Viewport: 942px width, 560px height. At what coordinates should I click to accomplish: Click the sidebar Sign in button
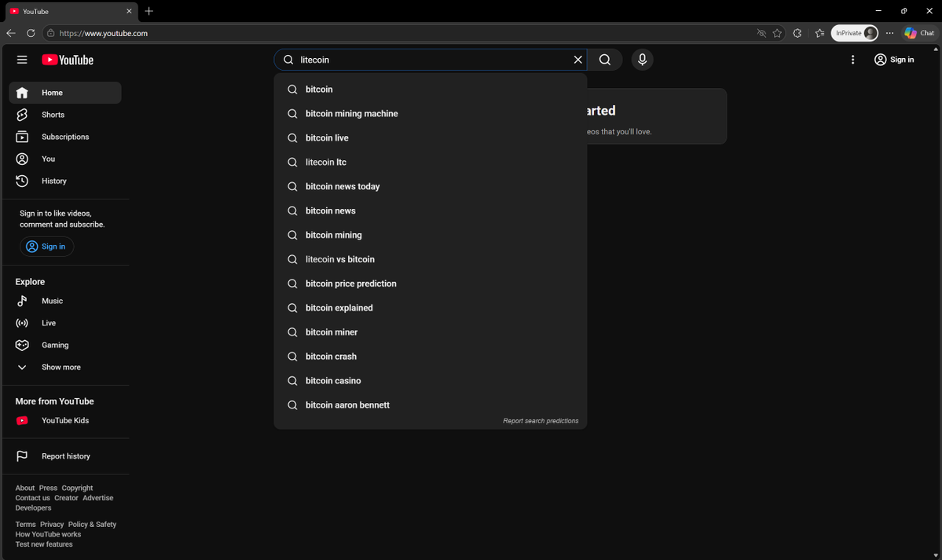pos(47,247)
